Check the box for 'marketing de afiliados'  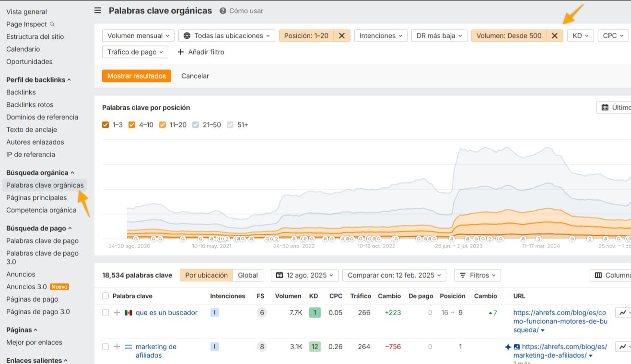pos(105,347)
